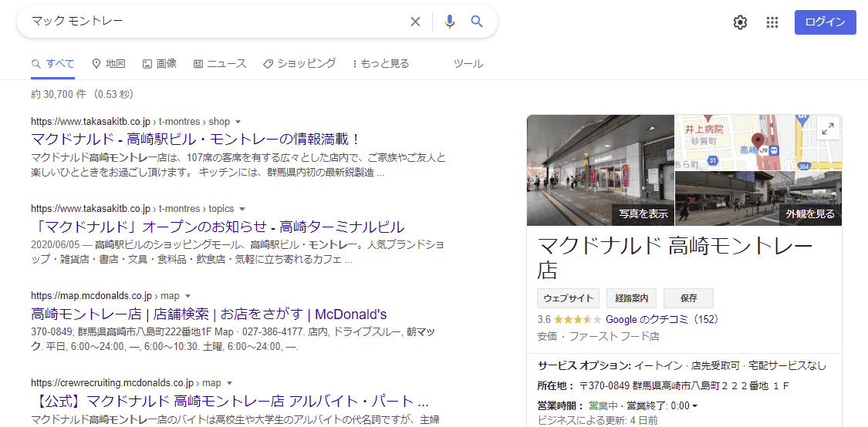
Task: Expand business hours dropdown arrow
Action: 694,406
